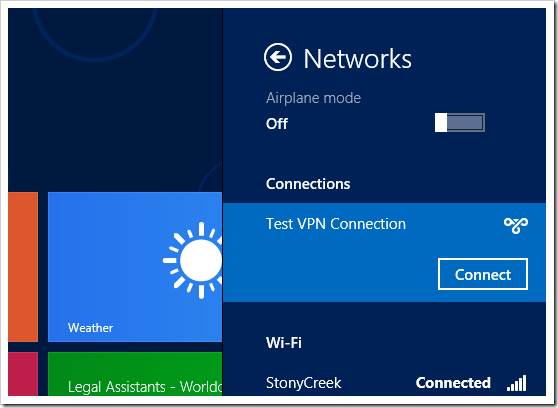558x408 pixels.
Task: Click the Wi-Fi section heading
Action: pyautogui.click(x=284, y=343)
